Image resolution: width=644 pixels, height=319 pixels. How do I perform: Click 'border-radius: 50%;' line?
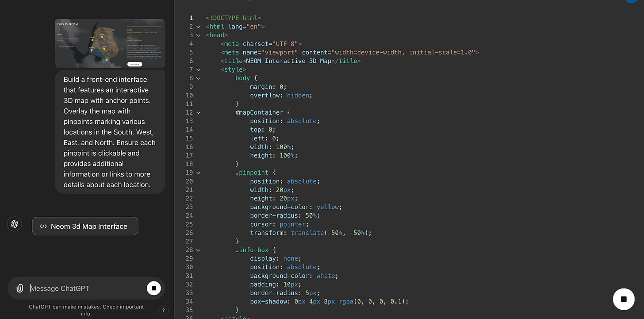(285, 215)
